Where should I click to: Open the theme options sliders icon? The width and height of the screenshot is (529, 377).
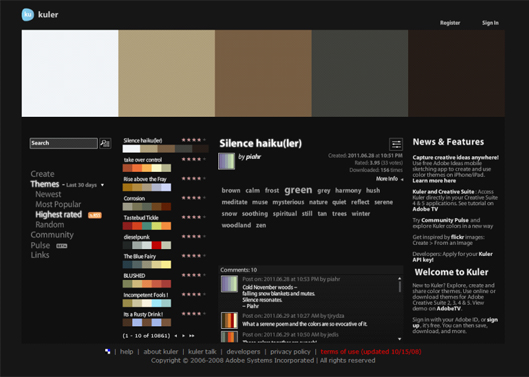pos(396,144)
